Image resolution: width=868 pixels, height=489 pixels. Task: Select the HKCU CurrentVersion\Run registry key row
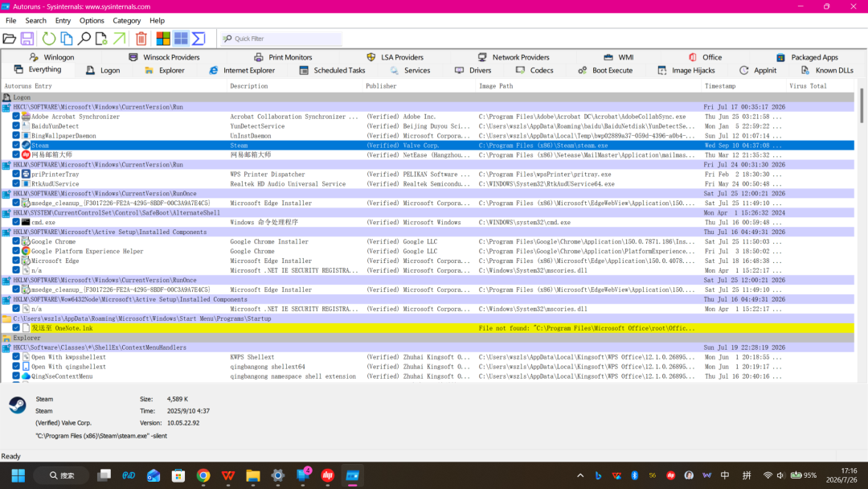click(428, 107)
